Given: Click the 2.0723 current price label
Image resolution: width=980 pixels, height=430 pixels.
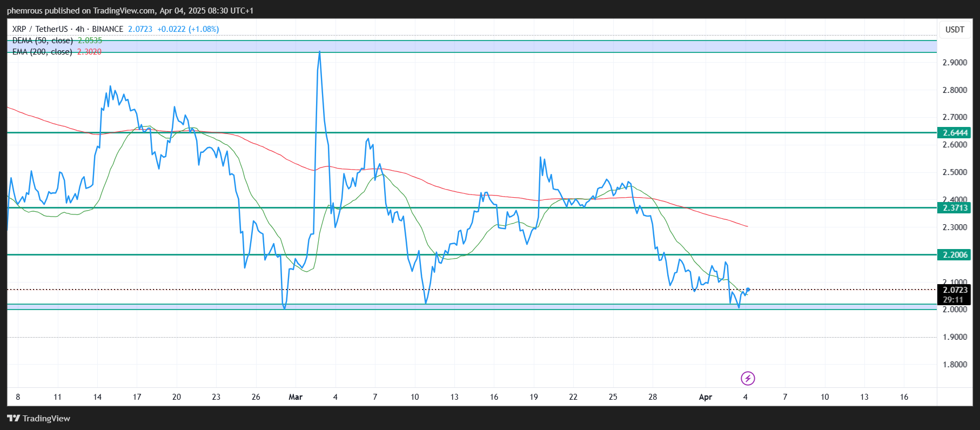Looking at the screenshot, I should (955, 290).
